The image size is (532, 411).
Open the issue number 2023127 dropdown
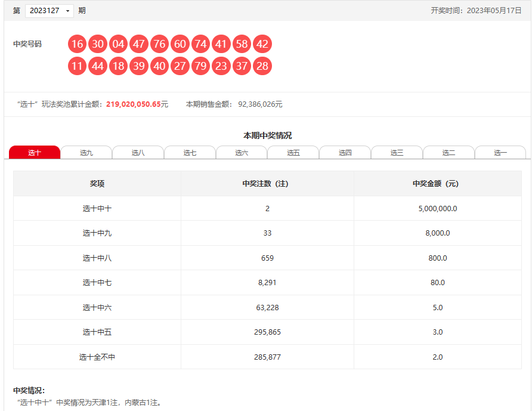pyautogui.click(x=50, y=11)
